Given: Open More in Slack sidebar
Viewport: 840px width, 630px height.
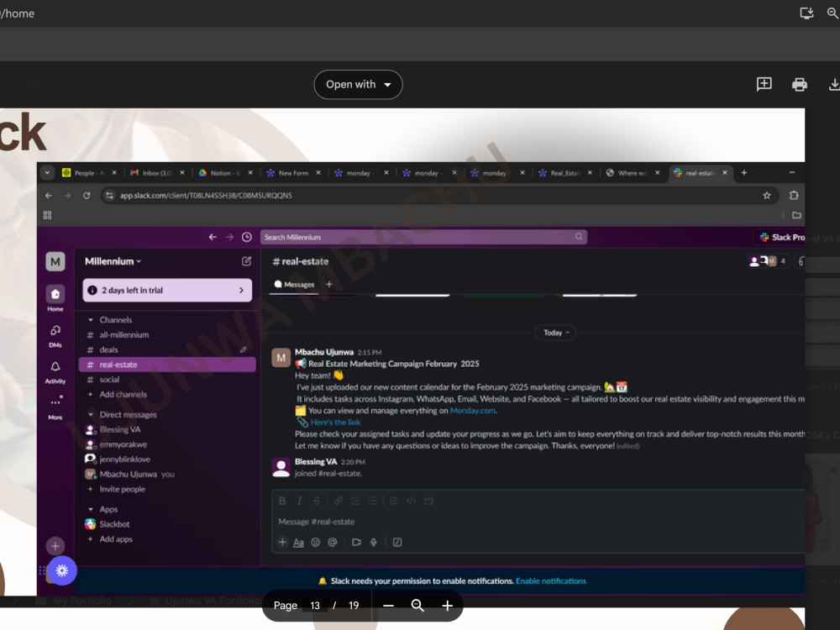Looking at the screenshot, I should (x=55, y=407).
